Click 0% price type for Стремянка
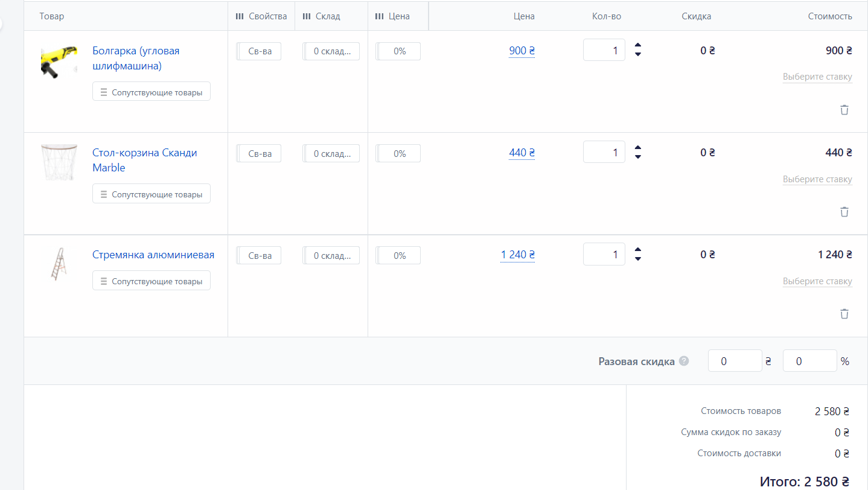Image resolution: width=868 pixels, height=490 pixels. pos(398,255)
